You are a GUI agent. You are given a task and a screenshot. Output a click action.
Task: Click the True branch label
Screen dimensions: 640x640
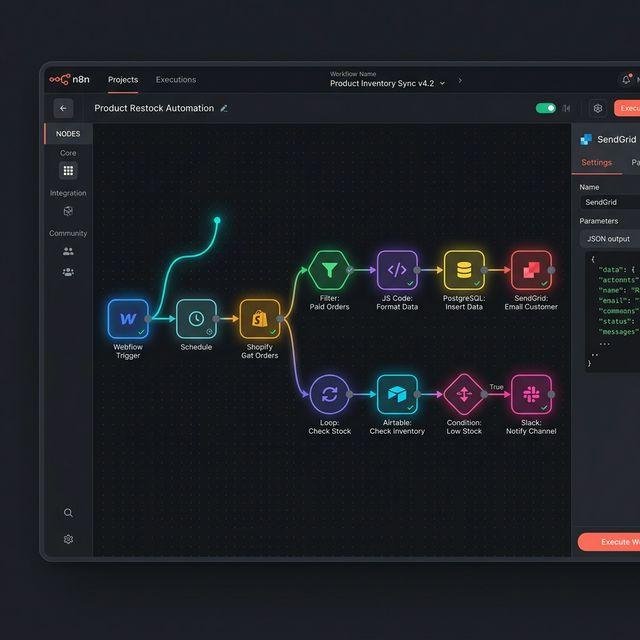[496, 387]
